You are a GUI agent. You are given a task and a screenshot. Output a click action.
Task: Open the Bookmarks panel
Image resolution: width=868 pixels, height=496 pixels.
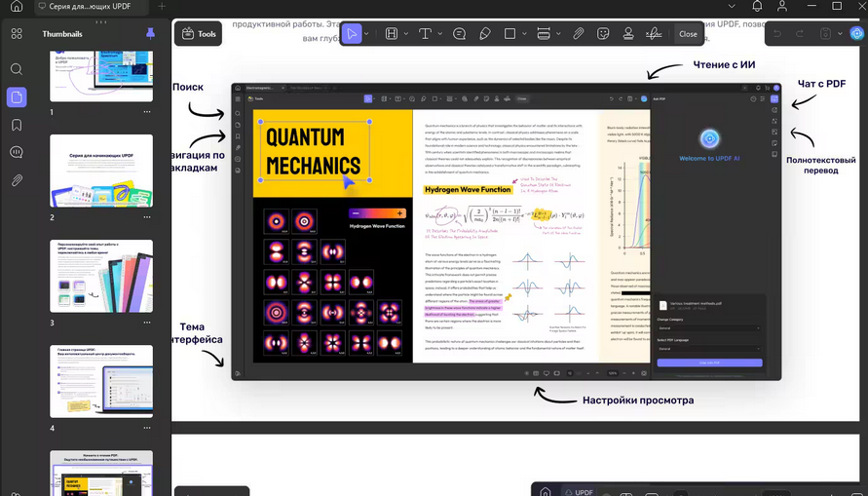pyautogui.click(x=17, y=125)
